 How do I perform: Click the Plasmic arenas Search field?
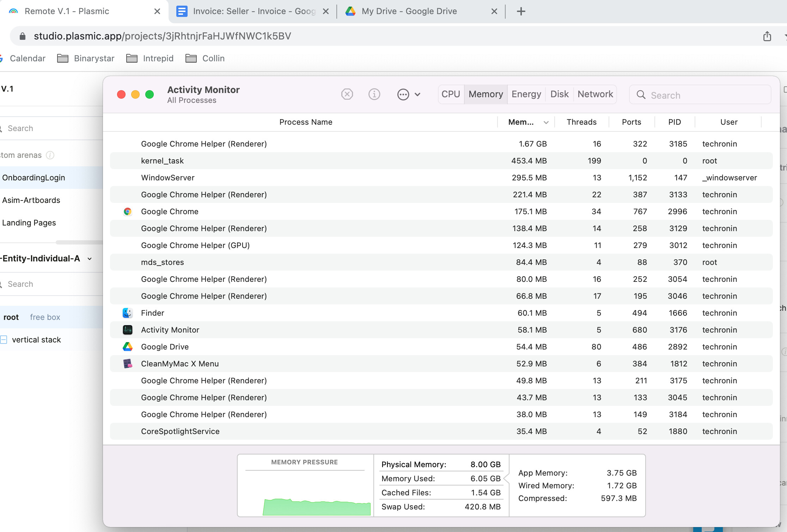(x=51, y=128)
